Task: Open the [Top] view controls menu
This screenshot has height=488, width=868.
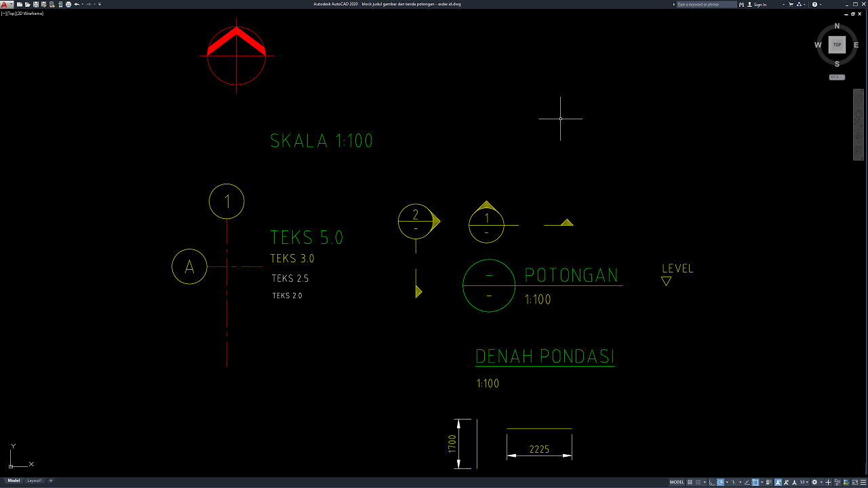Action: (x=11, y=14)
